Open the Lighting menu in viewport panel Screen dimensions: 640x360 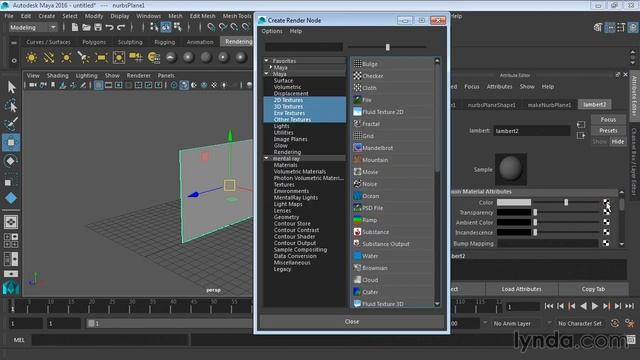pos(87,76)
